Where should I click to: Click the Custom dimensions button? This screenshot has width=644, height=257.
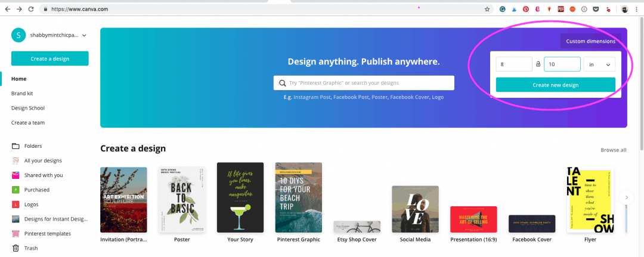click(590, 41)
